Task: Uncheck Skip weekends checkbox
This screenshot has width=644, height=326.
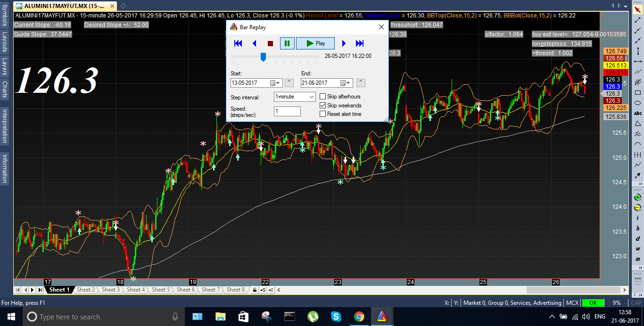Action: click(323, 105)
